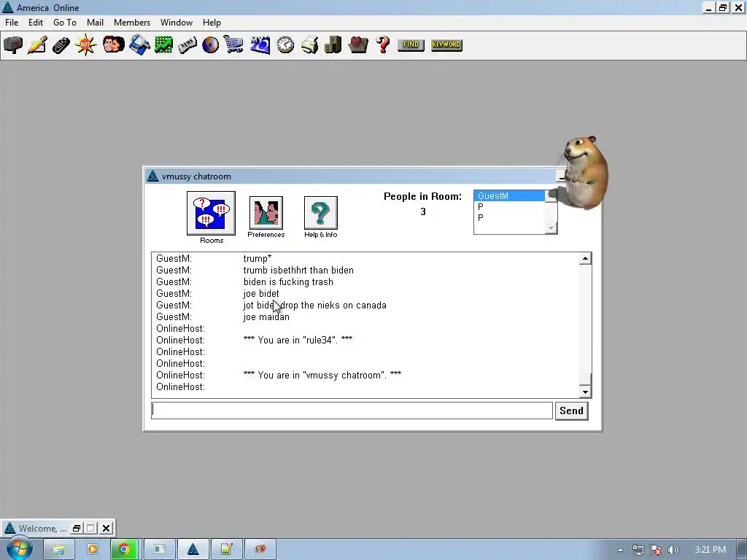Switch to Chrome on the taskbar

(x=124, y=549)
